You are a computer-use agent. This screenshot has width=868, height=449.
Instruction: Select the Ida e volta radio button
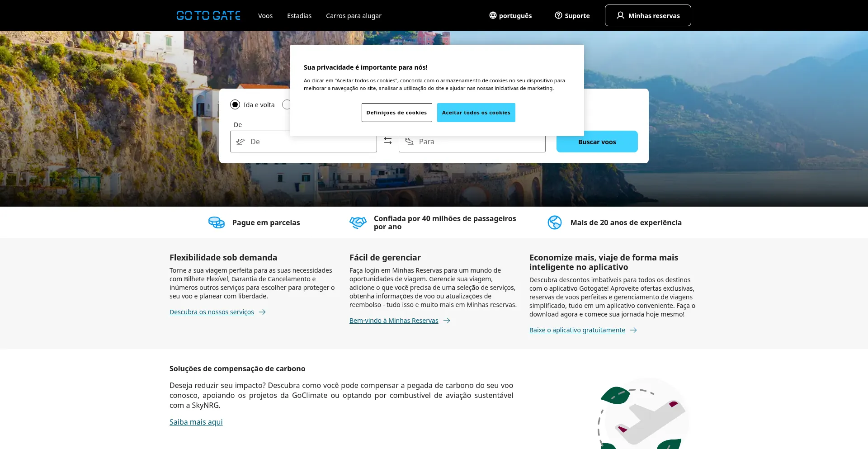click(x=235, y=105)
